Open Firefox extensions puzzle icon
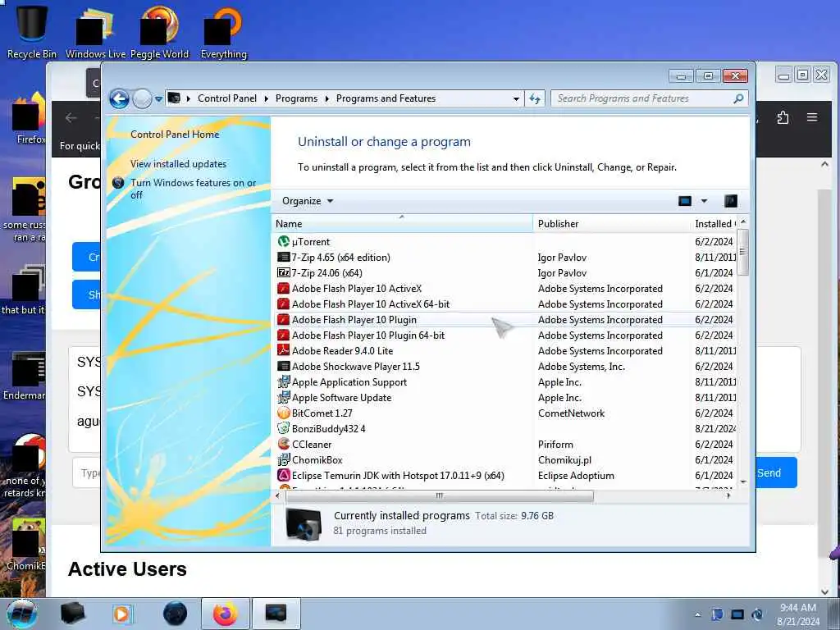Viewport: 840px width, 630px height. (783, 117)
